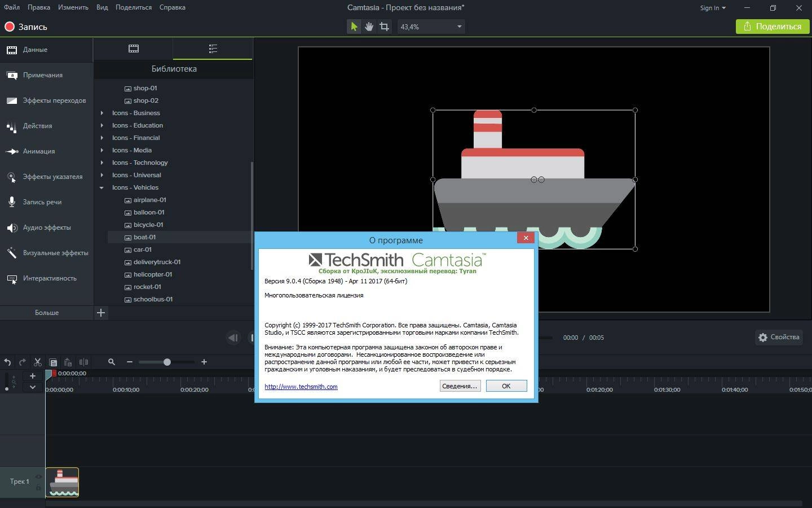812x508 pixels.
Task: Click the Paste icon on timeline toolbar
Action: (68, 362)
